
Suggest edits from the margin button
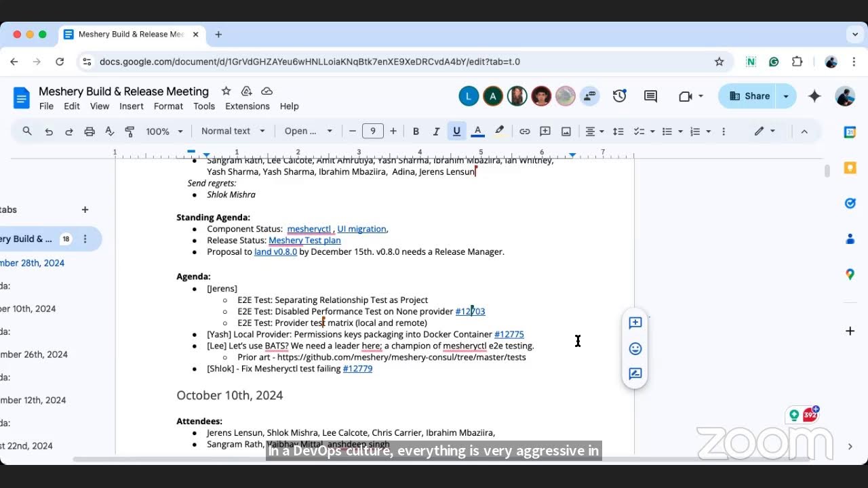coord(635,373)
